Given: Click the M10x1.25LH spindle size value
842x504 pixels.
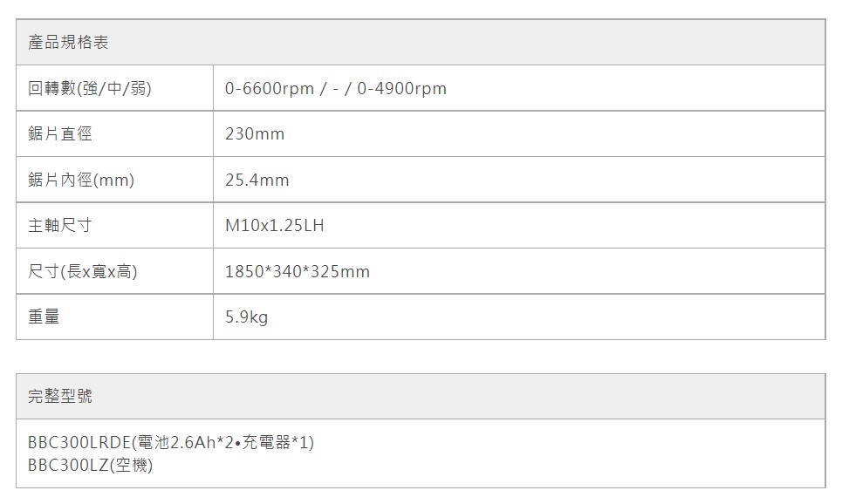Looking at the screenshot, I should (x=274, y=226).
